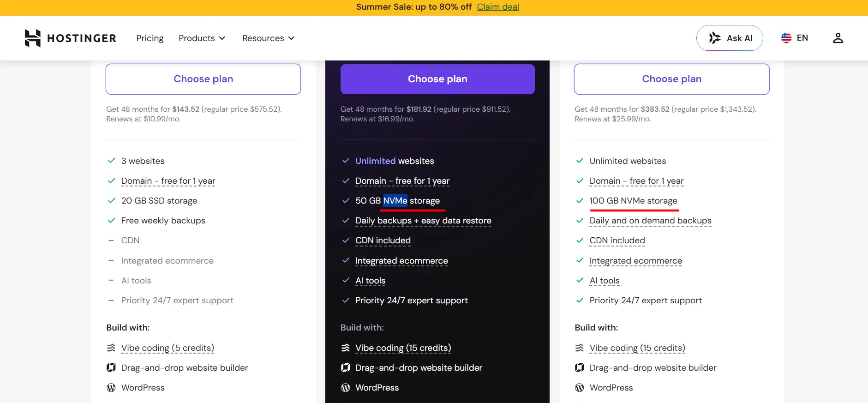Click the Ask AI sparkle icon

714,38
